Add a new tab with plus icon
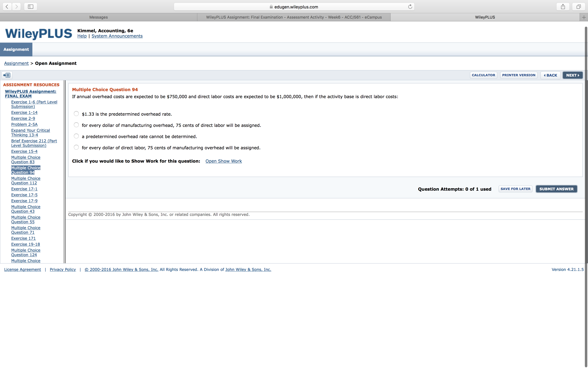The width and height of the screenshot is (588, 368). (584, 17)
